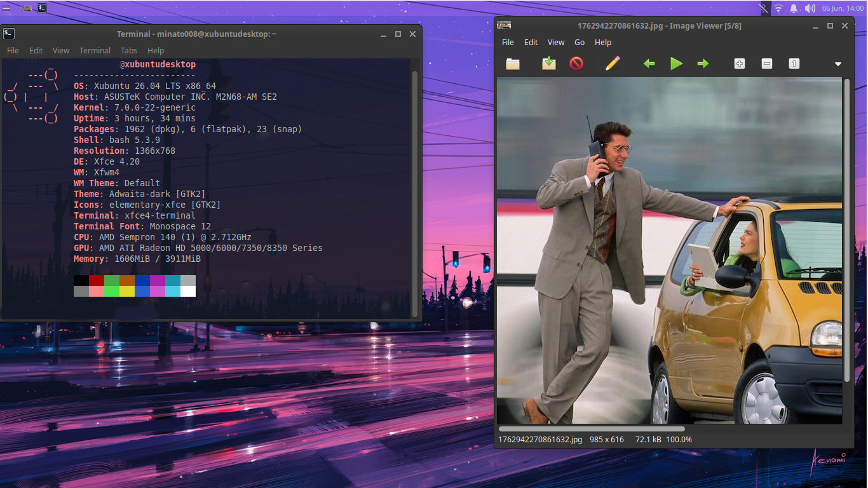Click the "Icons: elementary-xfce [GTK2]" line
The height and width of the screenshot is (488, 868).
(x=147, y=205)
